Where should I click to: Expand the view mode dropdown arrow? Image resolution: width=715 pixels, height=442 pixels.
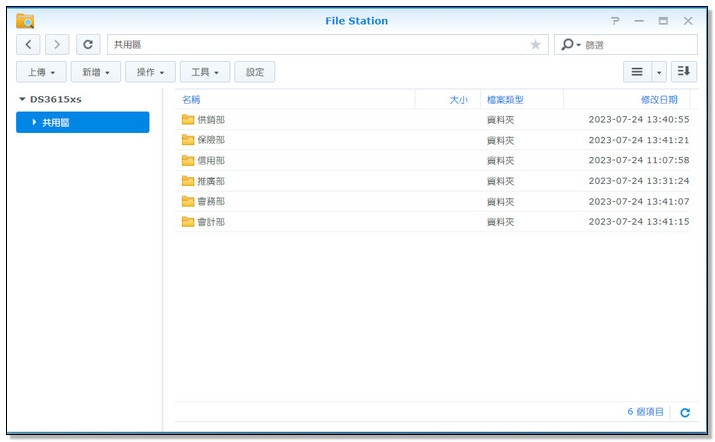[659, 72]
